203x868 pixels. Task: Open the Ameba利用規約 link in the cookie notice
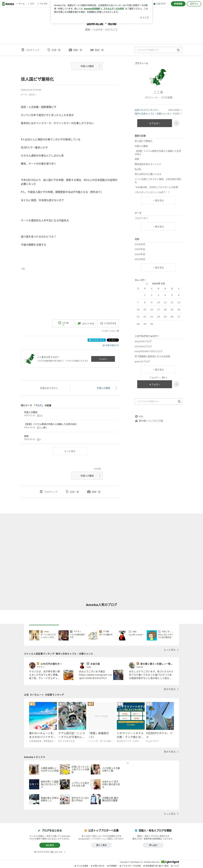(x=92, y=9)
